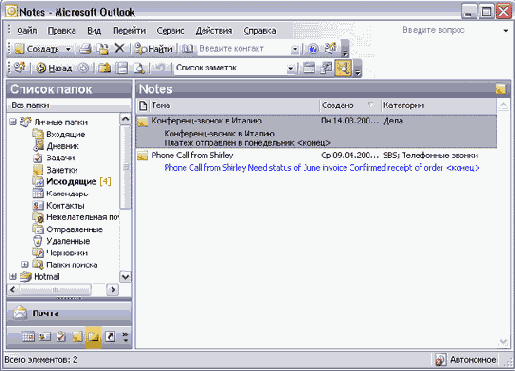Open the Shortcuts icon in the navigation bar
515x371 pixels.
tap(110, 337)
